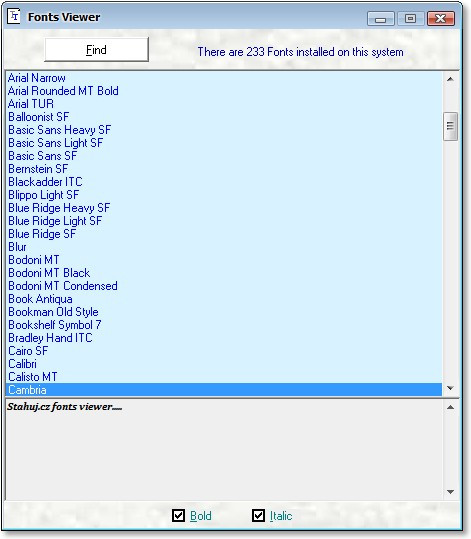Screen dimensions: 471x539
Task: Select Bodoni MT Black font
Action: (224, 273)
